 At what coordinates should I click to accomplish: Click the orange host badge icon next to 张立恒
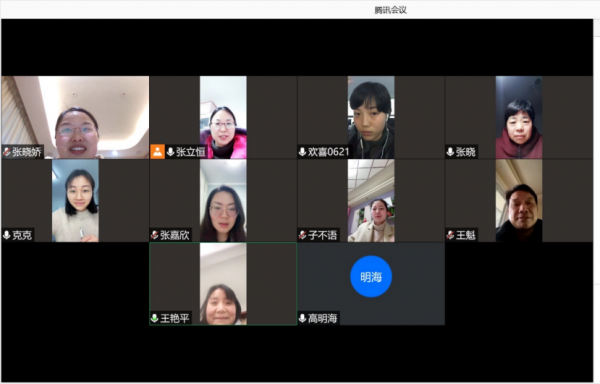157,151
